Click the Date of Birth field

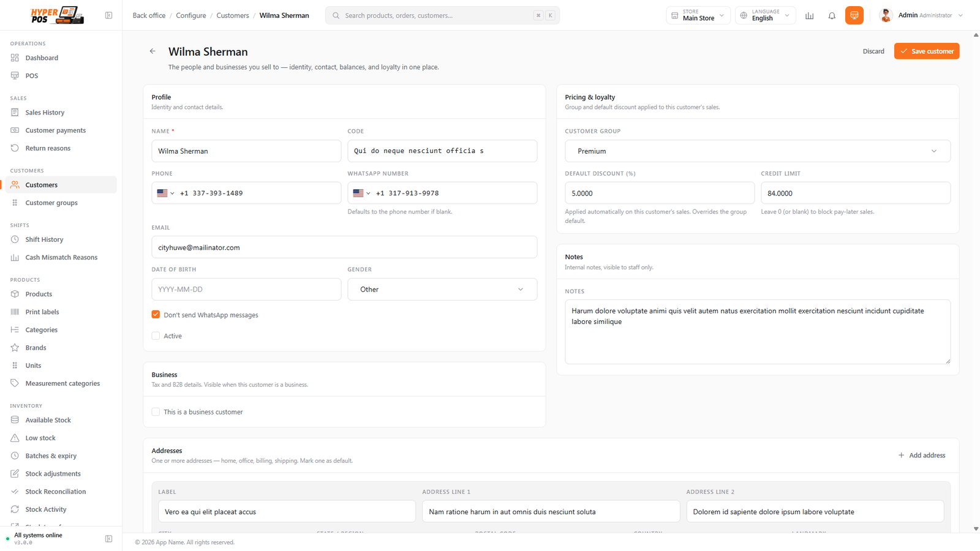246,290
